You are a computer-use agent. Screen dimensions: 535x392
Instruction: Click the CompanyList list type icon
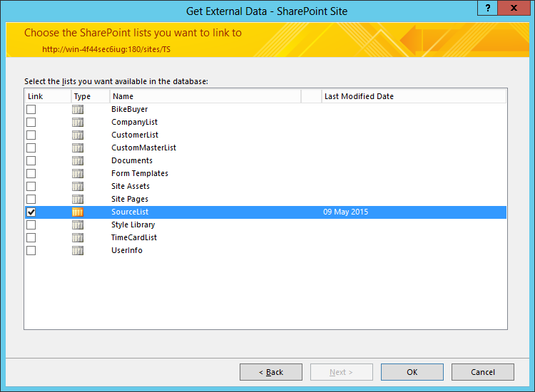coord(78,123)
